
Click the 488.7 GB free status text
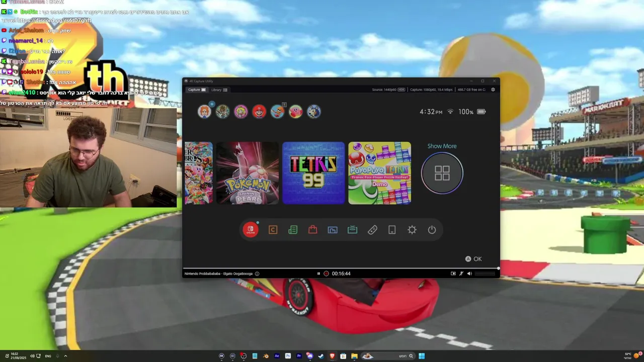[471, 89]
